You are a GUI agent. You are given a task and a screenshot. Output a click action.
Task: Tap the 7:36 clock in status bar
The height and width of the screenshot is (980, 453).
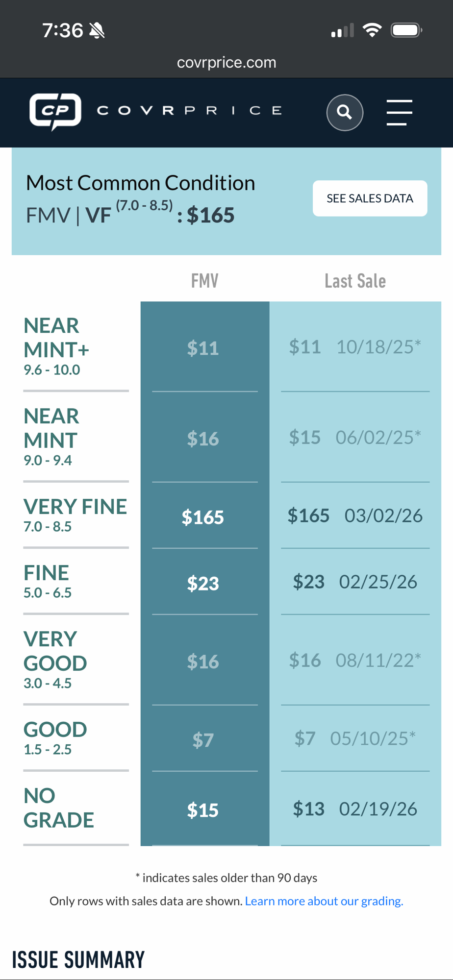point(62,30)
